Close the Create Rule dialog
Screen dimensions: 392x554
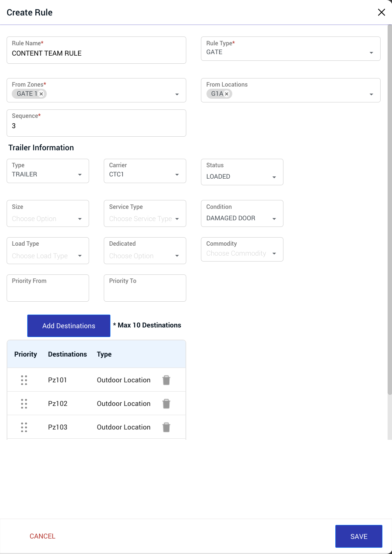(x=381, y=12)
